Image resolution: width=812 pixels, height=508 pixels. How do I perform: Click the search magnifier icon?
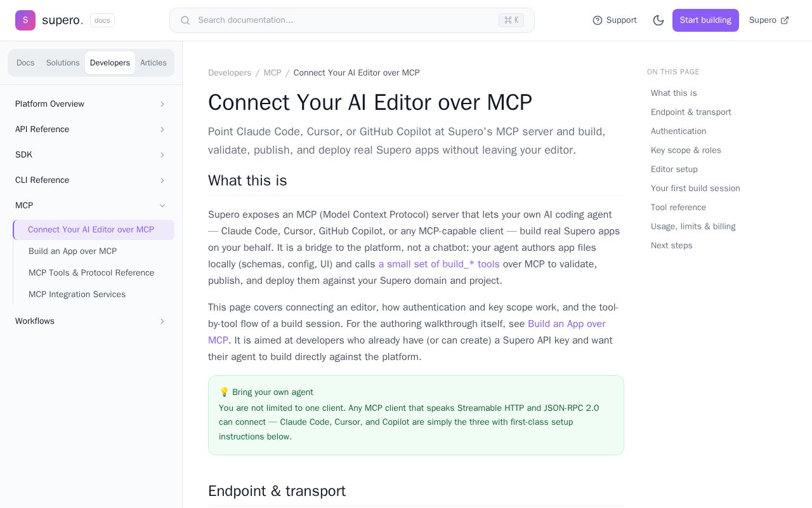(185, 20)
